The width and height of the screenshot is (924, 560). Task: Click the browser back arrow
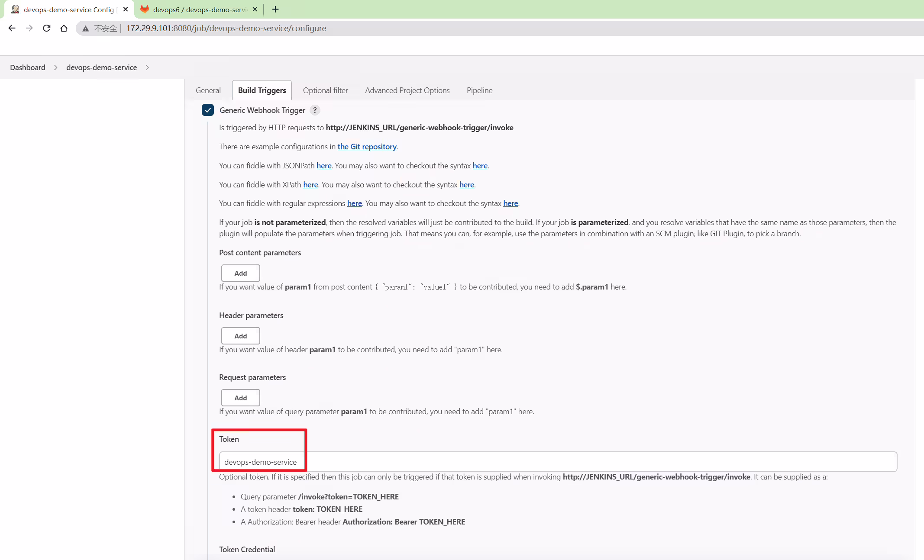click(12, 28)
